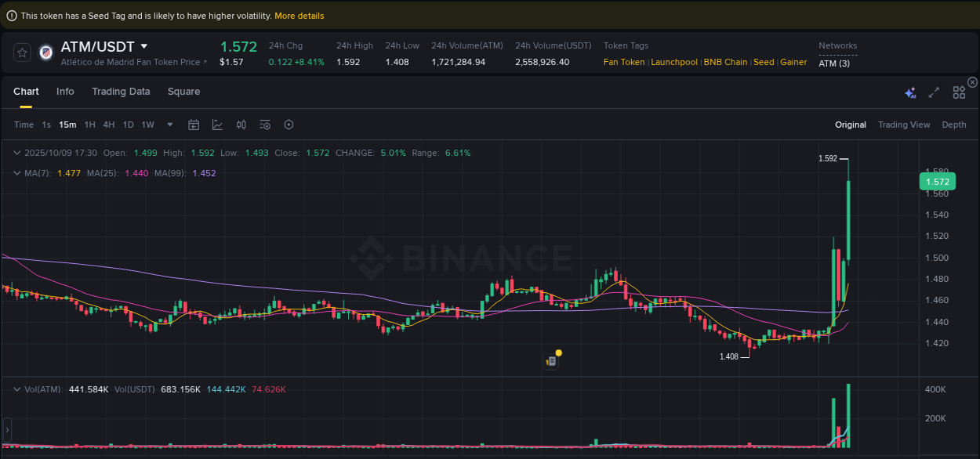Collapse the Vol(ATM) volume panel chevron
The height and width of the screenshot is (459, 980).
pyautogui.click(x=17, y=388)
